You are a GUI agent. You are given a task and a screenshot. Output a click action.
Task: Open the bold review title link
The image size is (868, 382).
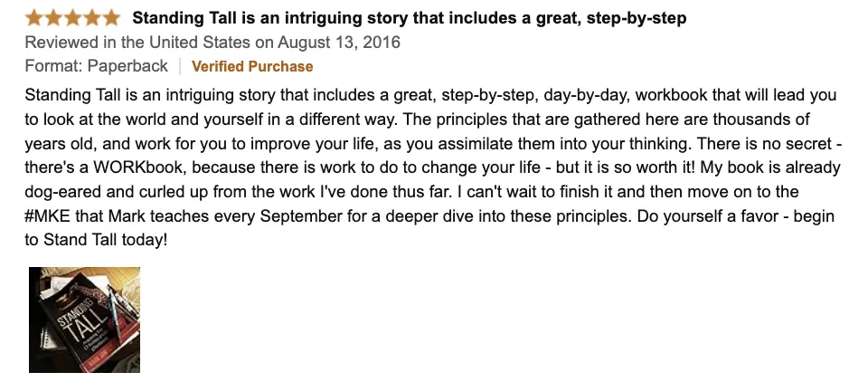pos(409,18)
